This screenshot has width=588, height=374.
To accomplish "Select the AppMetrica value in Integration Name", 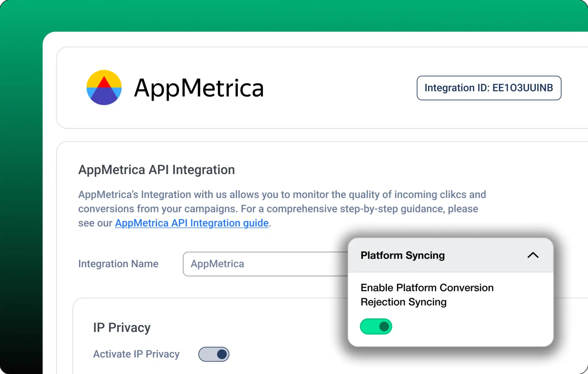I will click(217, 264).
